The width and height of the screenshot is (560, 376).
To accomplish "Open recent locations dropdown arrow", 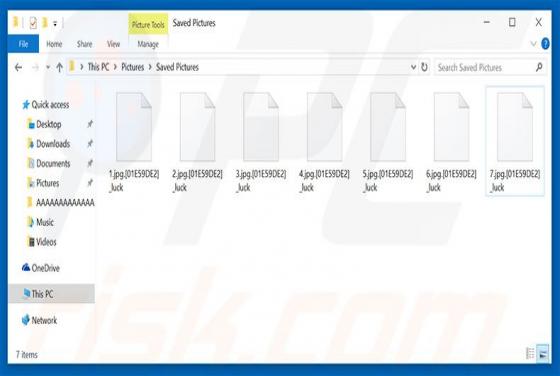I will (x=48, y=67).
